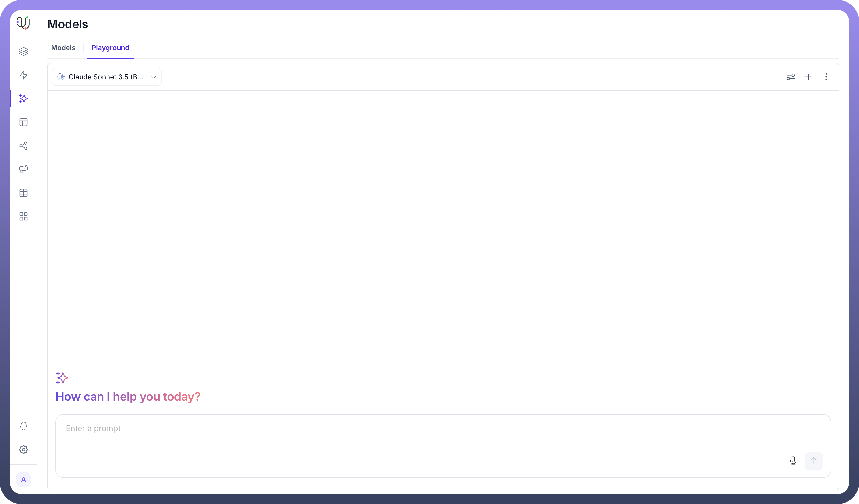Click the table grid sidebar icon
859x504 pixels.
24,193
